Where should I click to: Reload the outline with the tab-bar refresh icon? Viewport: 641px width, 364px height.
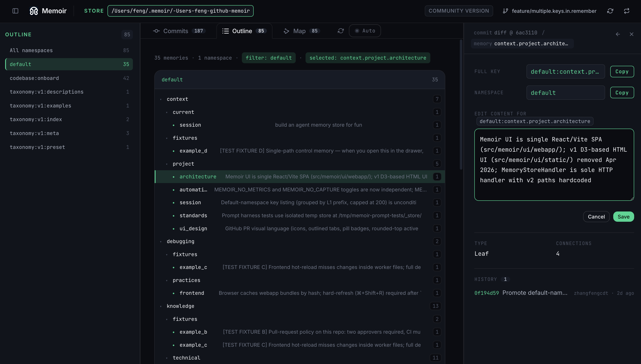pos(341,31)
